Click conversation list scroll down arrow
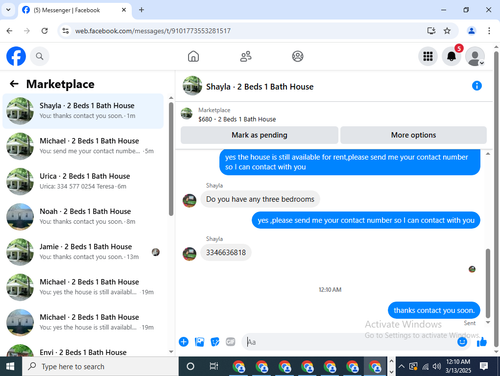This screenshot has width=500, height=376. coord(171,351)
